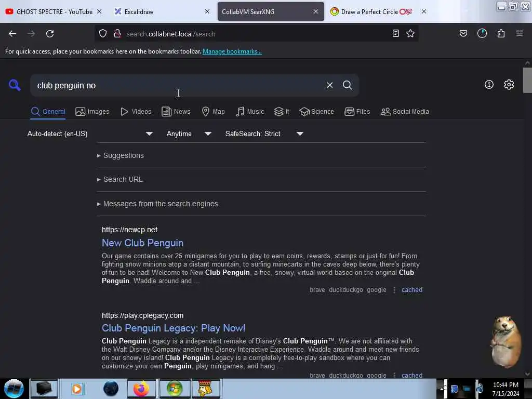This screenshot has width=532, height=399.
Task: Click the browser back arrow
Action: (12, 34)
